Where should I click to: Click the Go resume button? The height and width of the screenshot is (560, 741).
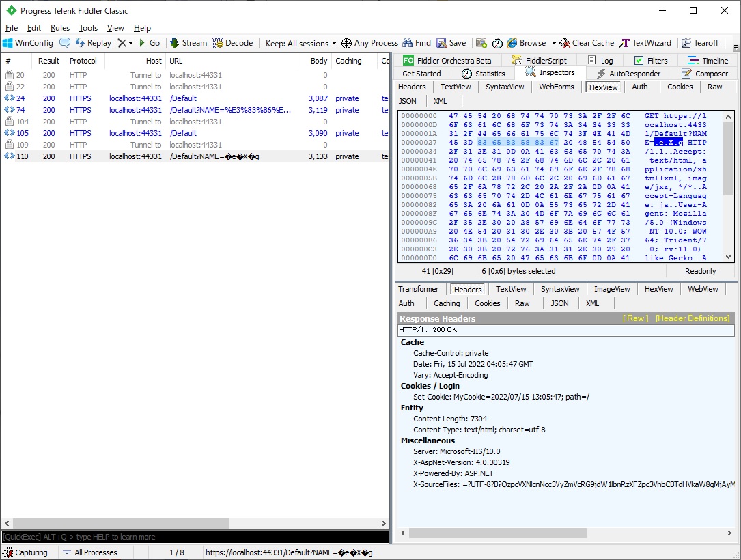point(150,43)
